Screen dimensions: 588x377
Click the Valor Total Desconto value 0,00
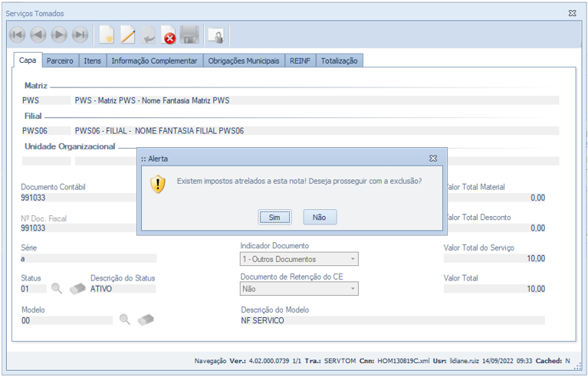[x=497, y=228]
